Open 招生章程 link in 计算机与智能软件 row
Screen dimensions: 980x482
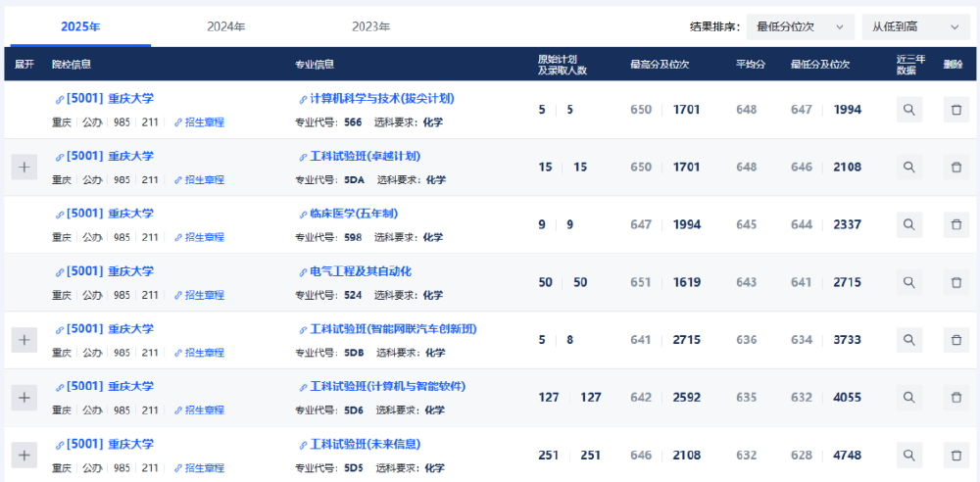(199, 410)
